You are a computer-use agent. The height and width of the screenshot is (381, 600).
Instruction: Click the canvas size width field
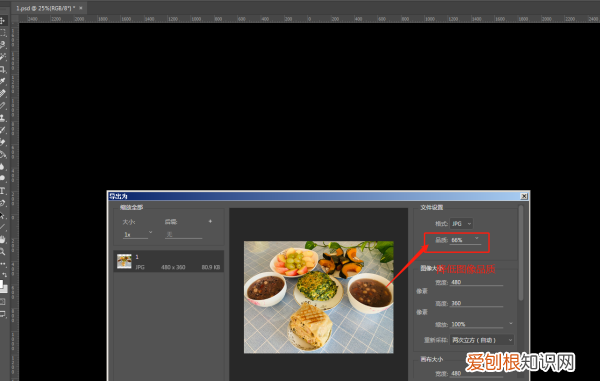[476, 373]
